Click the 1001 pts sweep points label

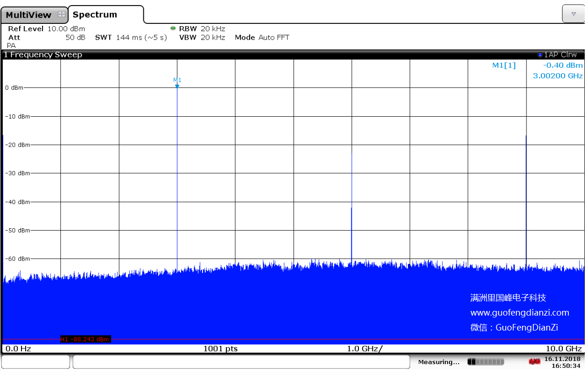click(x=220, y=349)
